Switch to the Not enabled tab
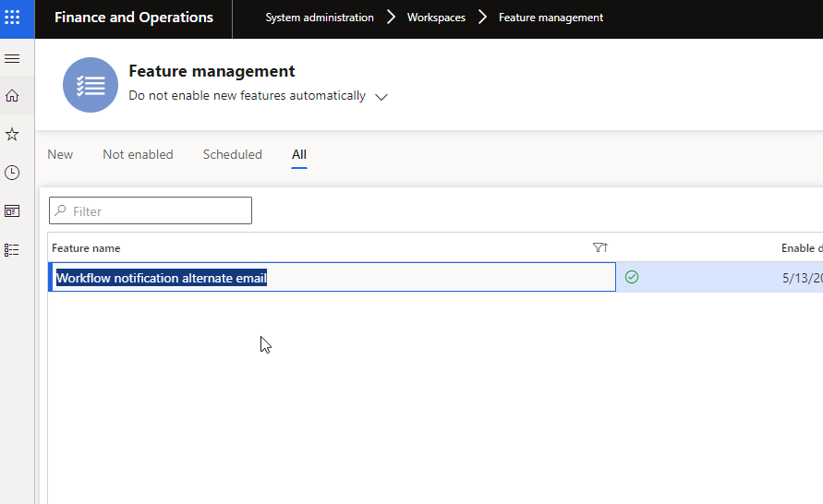The height and width of the screenshot is (504, 823). (x=138, y=155)
